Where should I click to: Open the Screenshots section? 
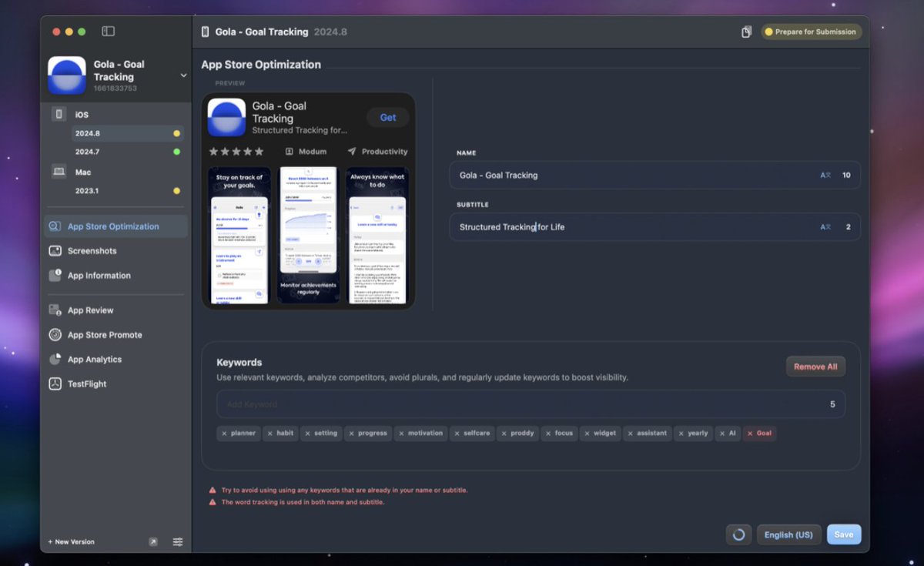coord(115,251)
